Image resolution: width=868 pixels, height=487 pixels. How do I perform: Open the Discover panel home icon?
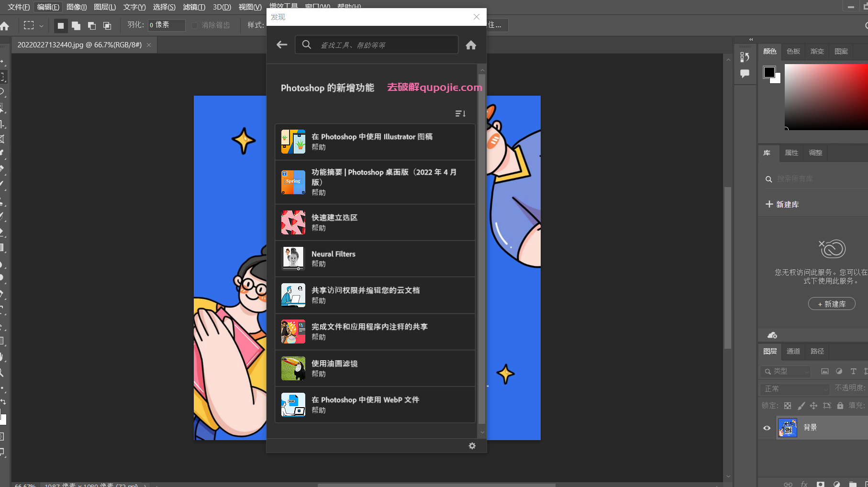pos(471,45)
